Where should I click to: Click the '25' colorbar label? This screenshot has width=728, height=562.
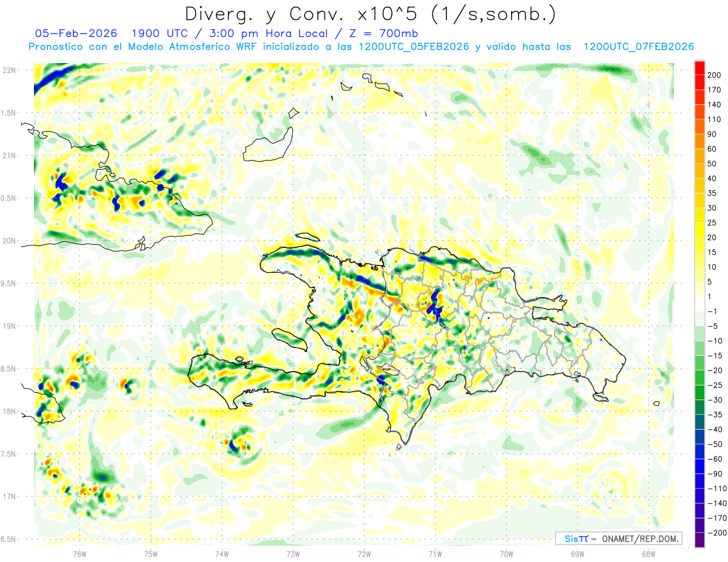click(x=712, y=222)
